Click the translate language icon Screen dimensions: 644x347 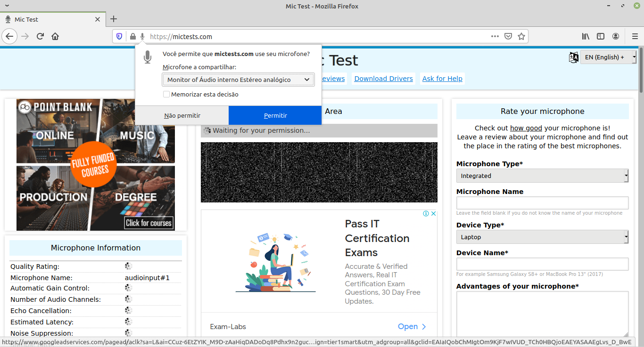point(574,57)
